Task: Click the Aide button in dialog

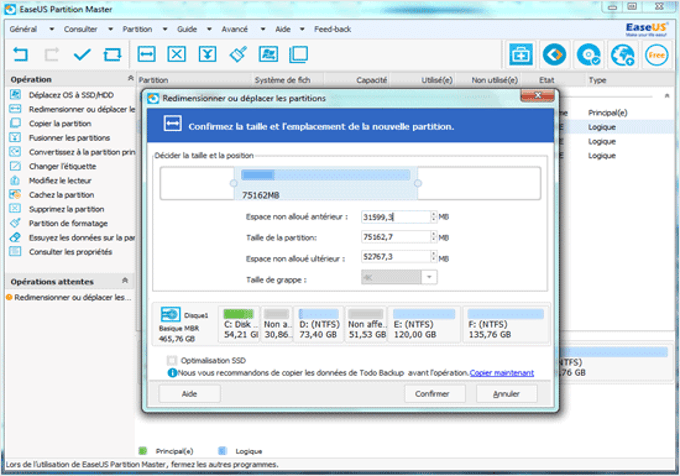Action: tap(189, 394)
